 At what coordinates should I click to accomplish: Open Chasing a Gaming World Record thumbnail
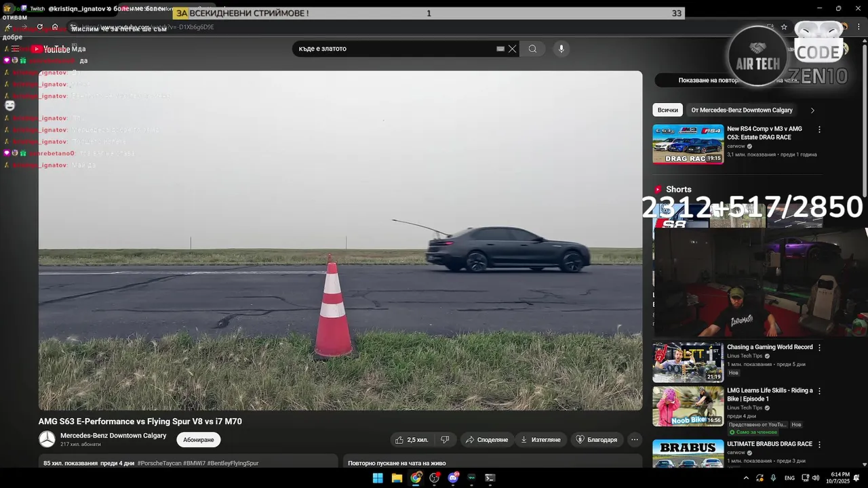click(x=688, y=362)
